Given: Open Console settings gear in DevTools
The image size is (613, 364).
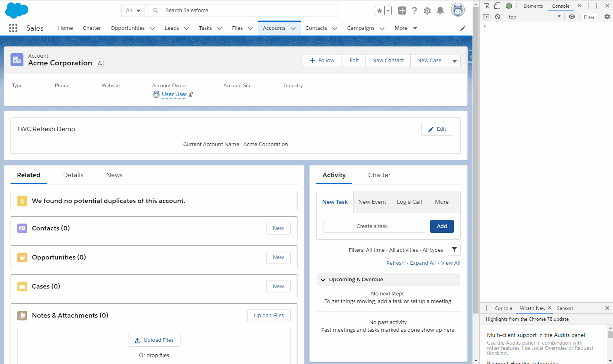Looking at the screenshot, I should (607, 17).
